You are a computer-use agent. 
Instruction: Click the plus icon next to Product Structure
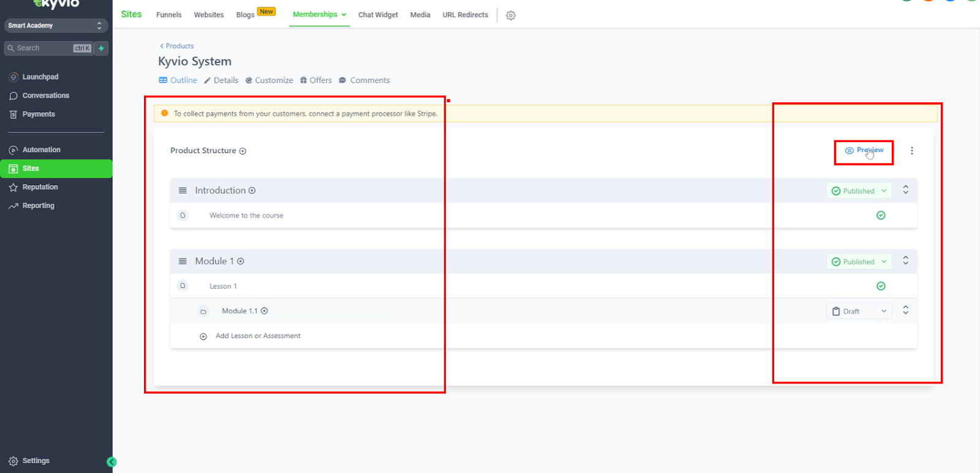click(243, 151)
